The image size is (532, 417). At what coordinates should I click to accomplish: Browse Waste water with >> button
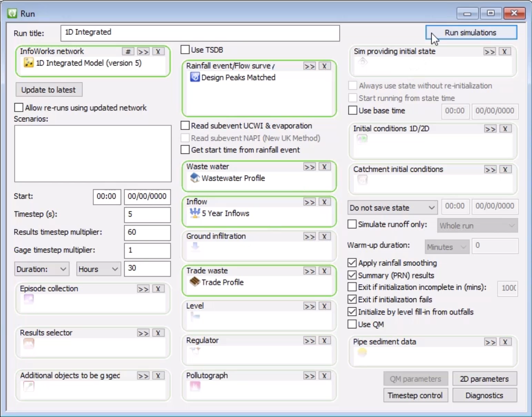(x=310, y=167)
